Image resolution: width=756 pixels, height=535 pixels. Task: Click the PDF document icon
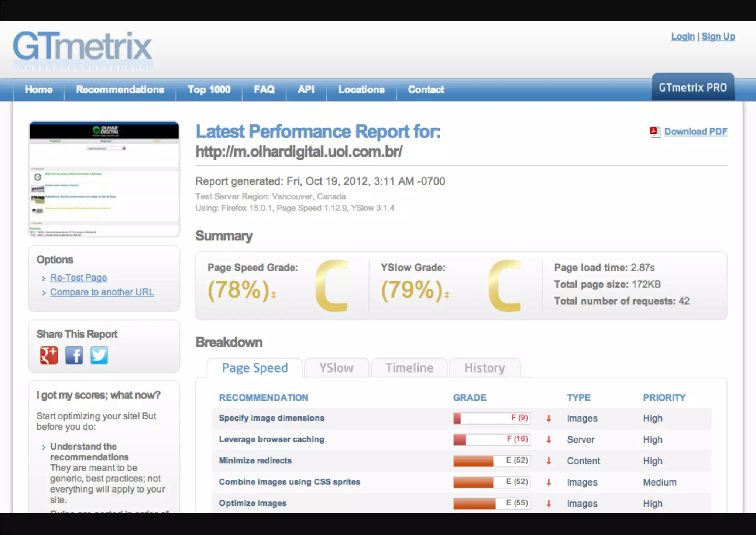pos(655,132)
